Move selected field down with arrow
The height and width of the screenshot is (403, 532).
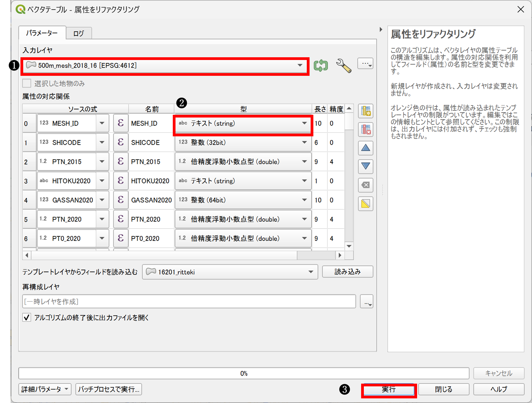(365, 166)
